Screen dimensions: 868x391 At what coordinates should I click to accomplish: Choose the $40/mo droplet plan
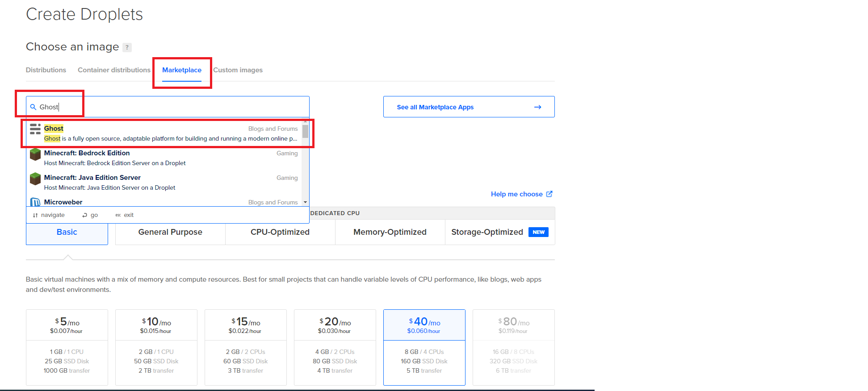point(424,347)
